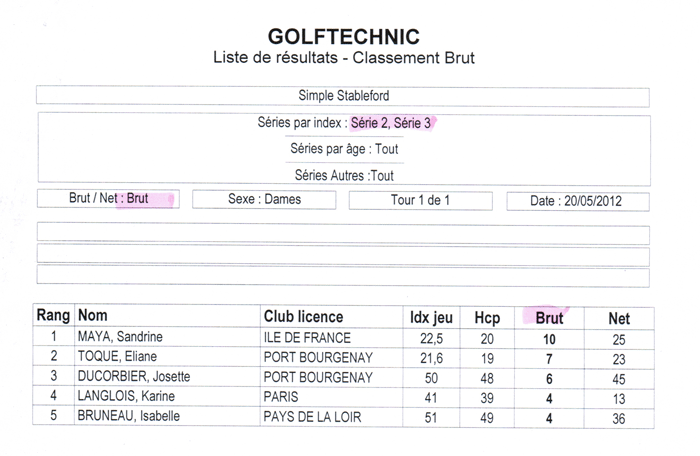Viewport: 700px width, 456px height.
Task: Click the Séries par âge : Tout line
Action: pyautogui.click(x=344, y=149)
